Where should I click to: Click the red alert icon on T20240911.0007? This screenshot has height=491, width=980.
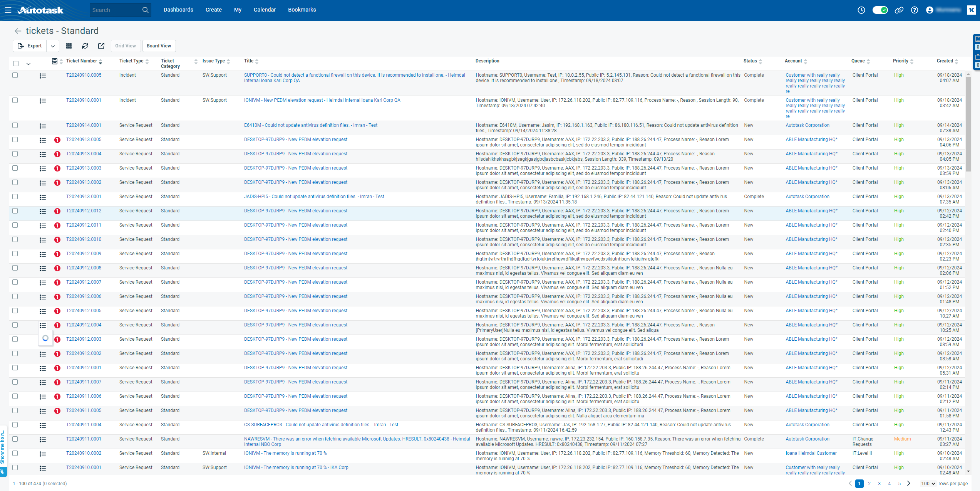coord(57,382)
